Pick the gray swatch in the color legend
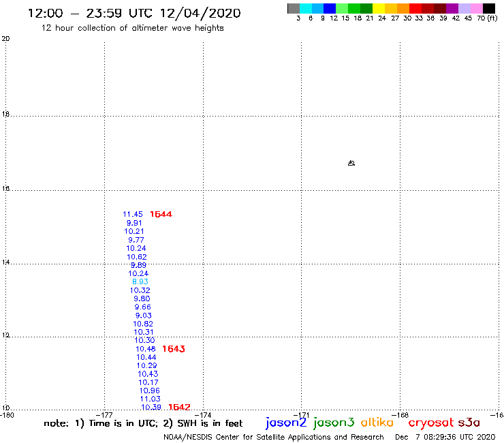Screen dimensions: 504x443 click(294, 8)
